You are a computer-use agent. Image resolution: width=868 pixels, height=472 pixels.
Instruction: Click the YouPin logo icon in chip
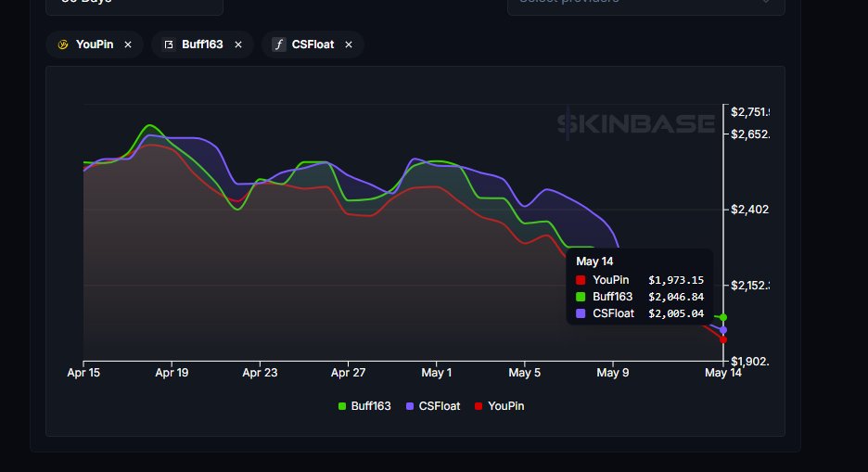point(63,45)
